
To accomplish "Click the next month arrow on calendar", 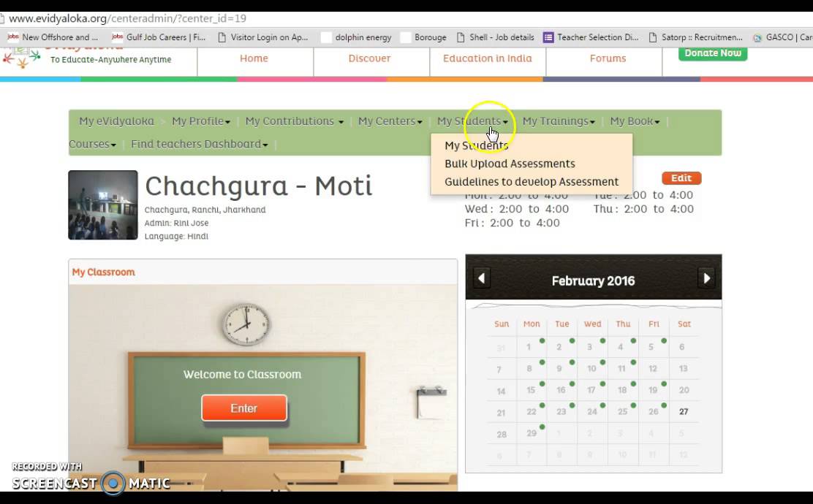I will 706,278.
